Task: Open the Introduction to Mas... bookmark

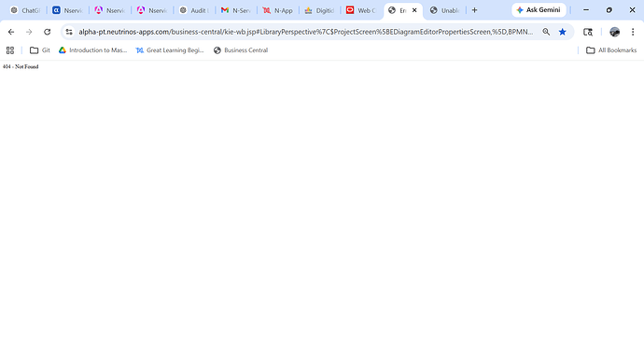Action: coord(92,50)
